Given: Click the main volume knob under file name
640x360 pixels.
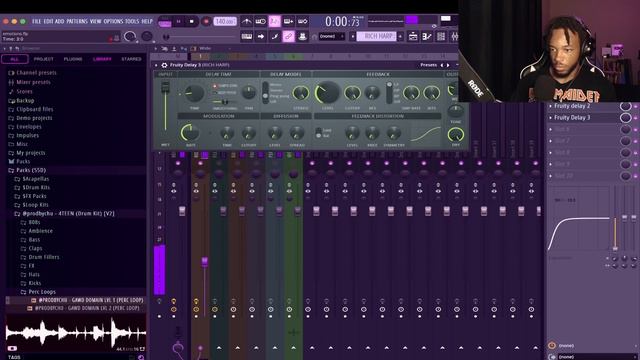Looking at the screenshot, I should (x=130, y=36).
